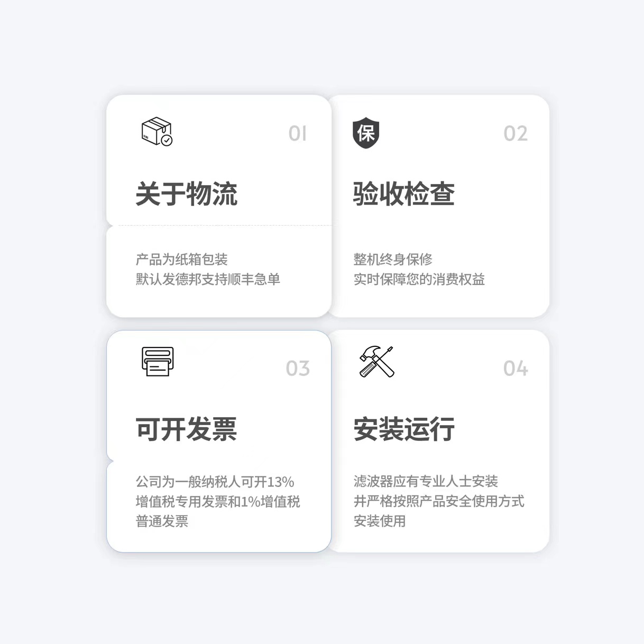Click the text 并严格按照产品安全使用方式
Image resolution: width=644 pixels, height=644 pixels.
coord(439,501)
